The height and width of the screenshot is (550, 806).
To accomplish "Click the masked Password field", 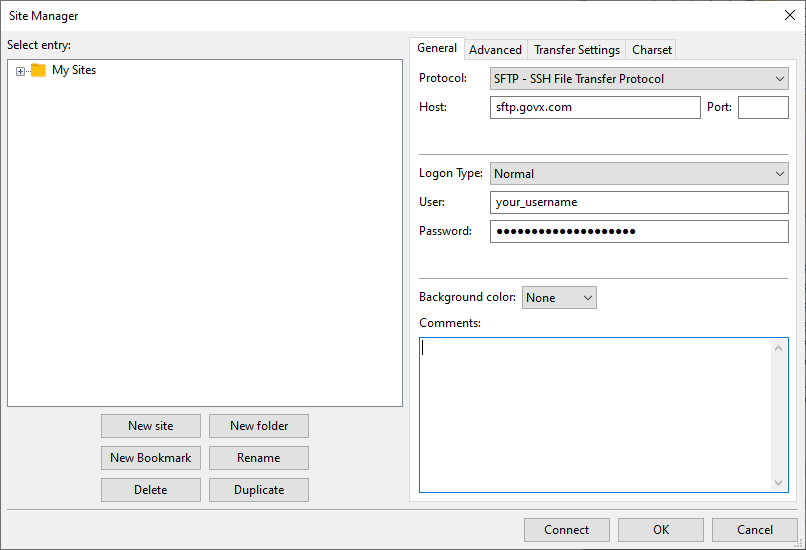I will click(x=639, y=231).
